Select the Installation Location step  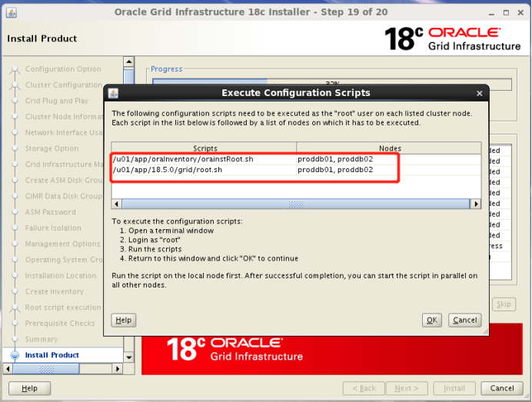pos(61,275)
